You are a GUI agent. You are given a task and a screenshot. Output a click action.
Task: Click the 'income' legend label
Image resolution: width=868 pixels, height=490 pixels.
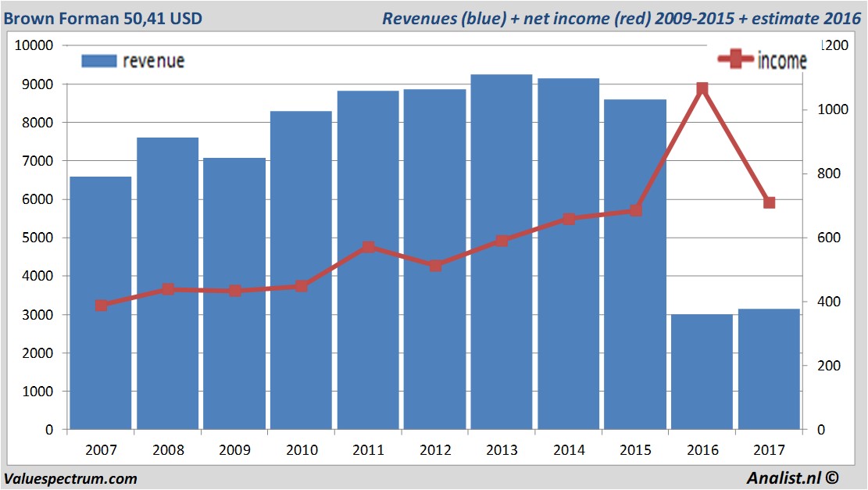pyautogui.click(x=781, y=60)
